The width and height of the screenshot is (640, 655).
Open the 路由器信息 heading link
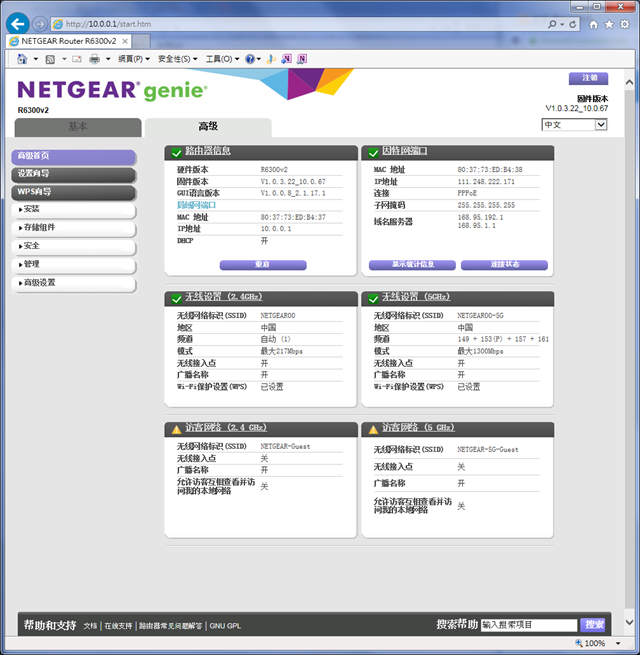point(208,151)
